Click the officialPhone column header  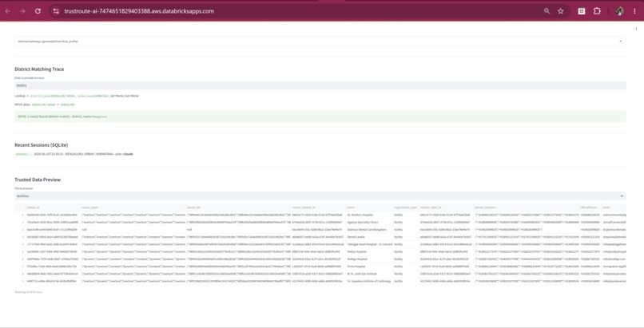590,207
